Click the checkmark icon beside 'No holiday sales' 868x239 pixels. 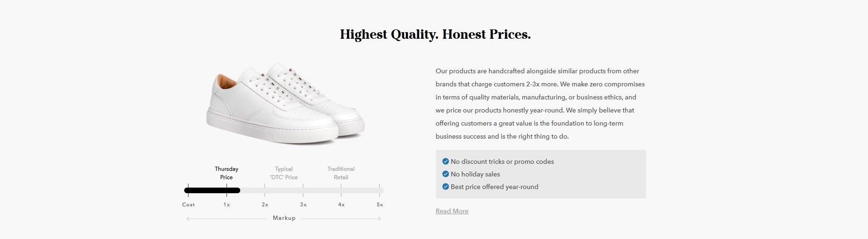point(445,174)
